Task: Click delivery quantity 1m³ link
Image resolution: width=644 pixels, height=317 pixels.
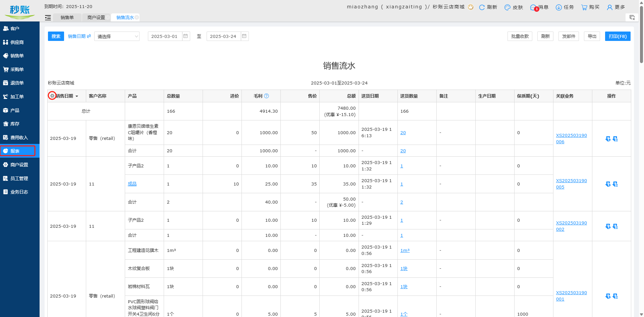Action: pos(405,250)
